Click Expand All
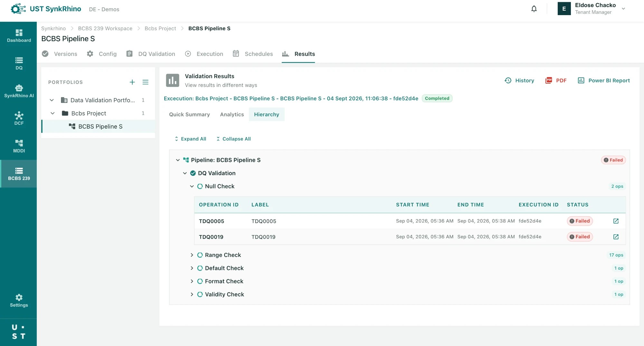644x346 pixels. (190, 139)
